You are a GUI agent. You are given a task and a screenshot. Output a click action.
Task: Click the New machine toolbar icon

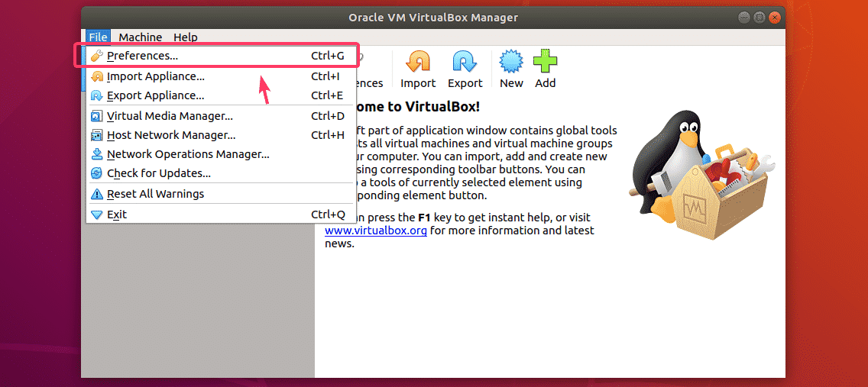point(511,62)
